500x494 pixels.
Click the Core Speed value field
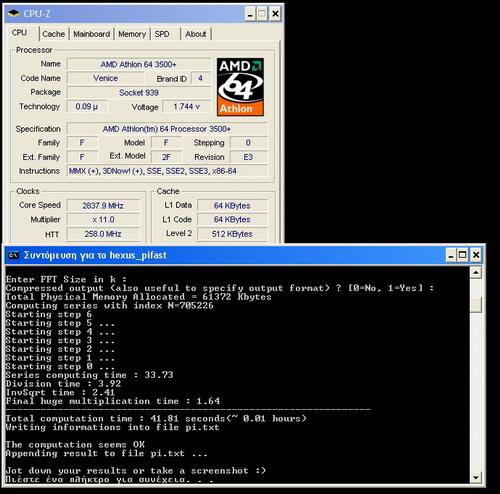(x=103, y=206)
